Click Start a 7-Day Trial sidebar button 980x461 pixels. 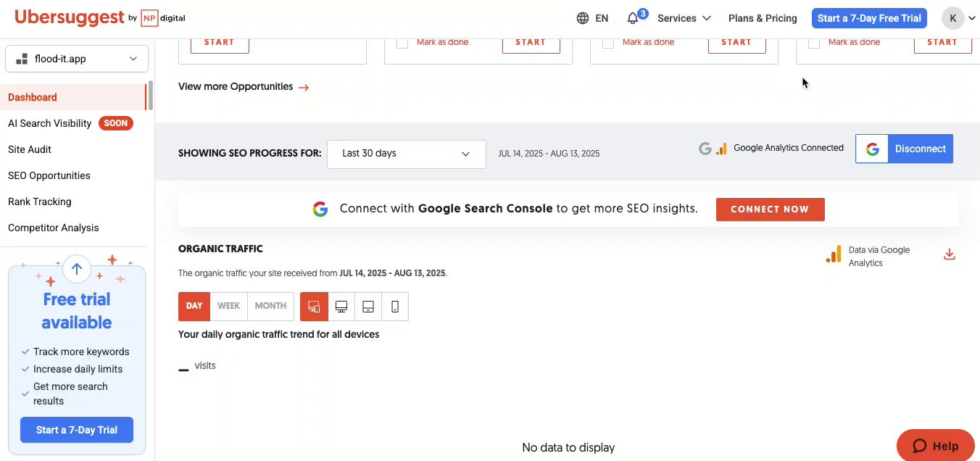point(77,430)
